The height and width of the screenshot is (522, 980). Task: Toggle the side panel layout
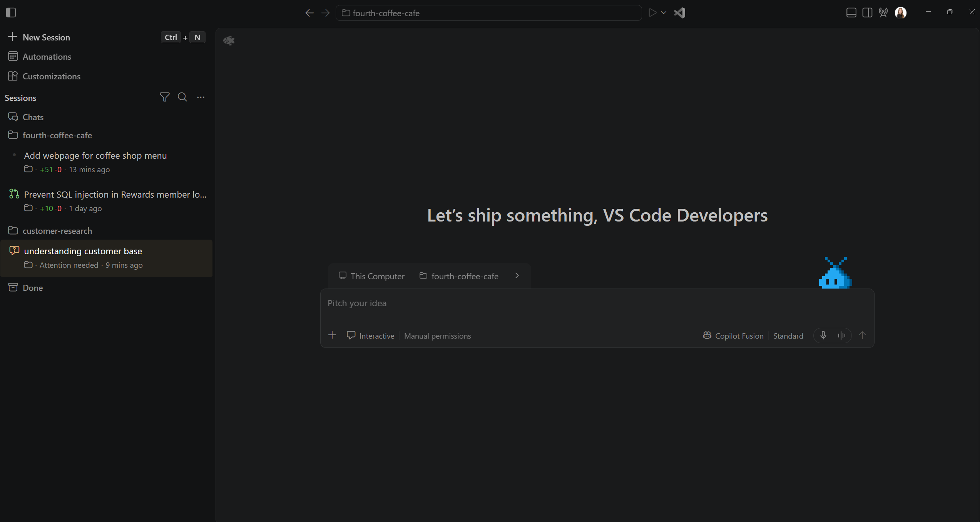click(x=868, y=13)
